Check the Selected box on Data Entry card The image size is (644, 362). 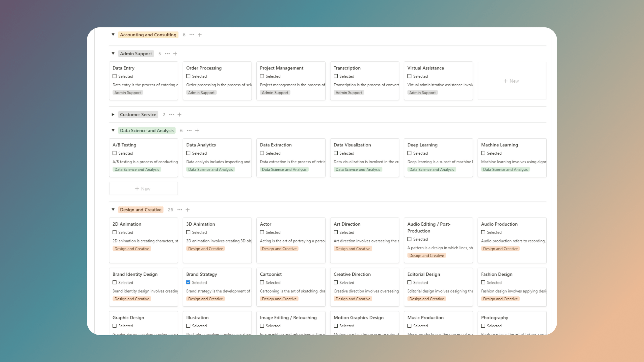coord(114,76)
